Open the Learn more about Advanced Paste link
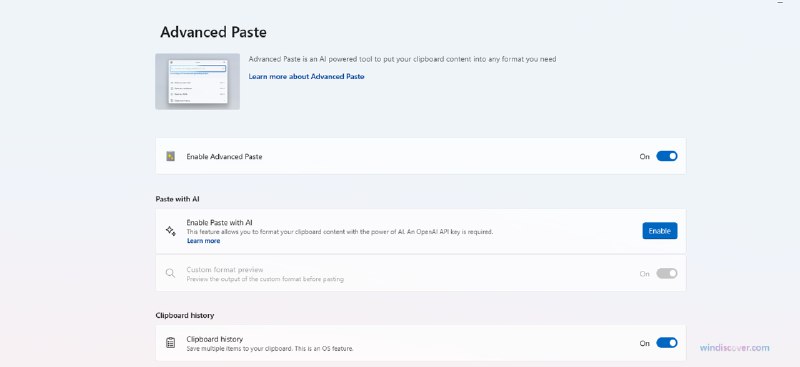This screenshot has height=367, width=800. click(306, 77)
